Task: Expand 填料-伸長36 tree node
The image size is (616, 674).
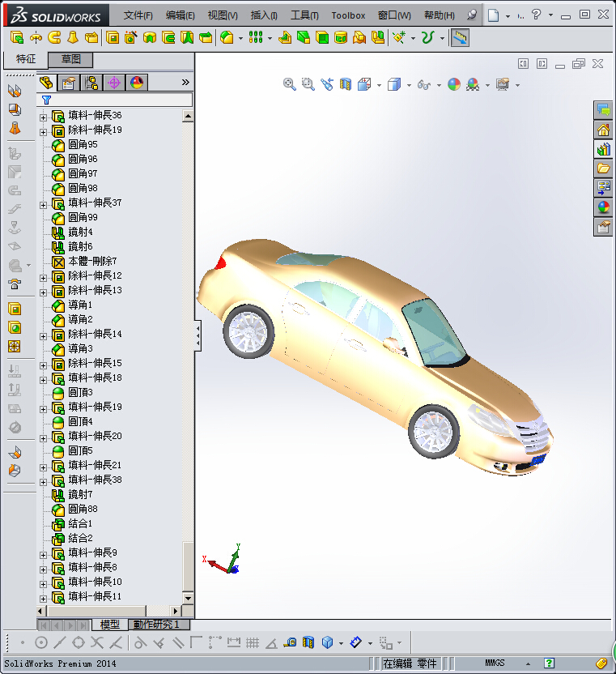Action: (43, 117)
